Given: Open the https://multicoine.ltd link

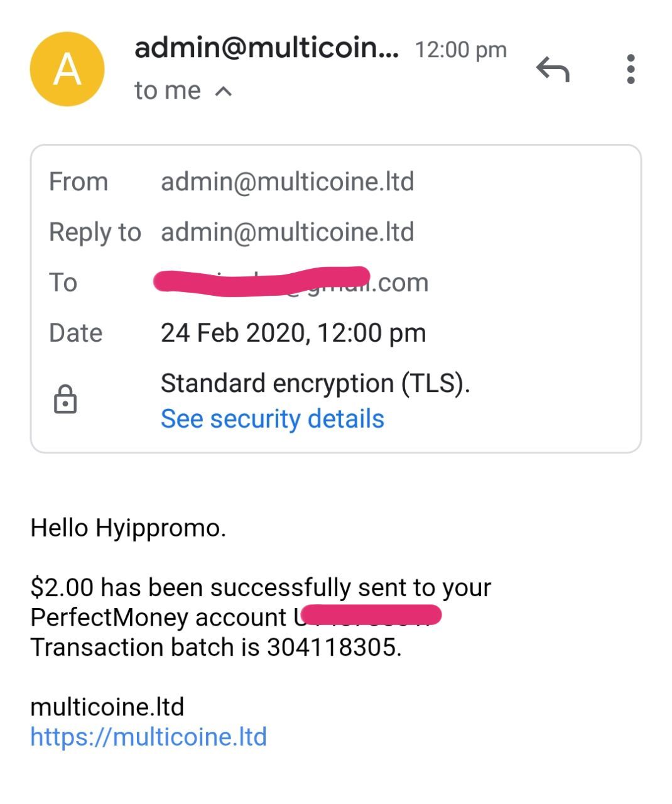Looking at the screenshot, I should (148, 737).
